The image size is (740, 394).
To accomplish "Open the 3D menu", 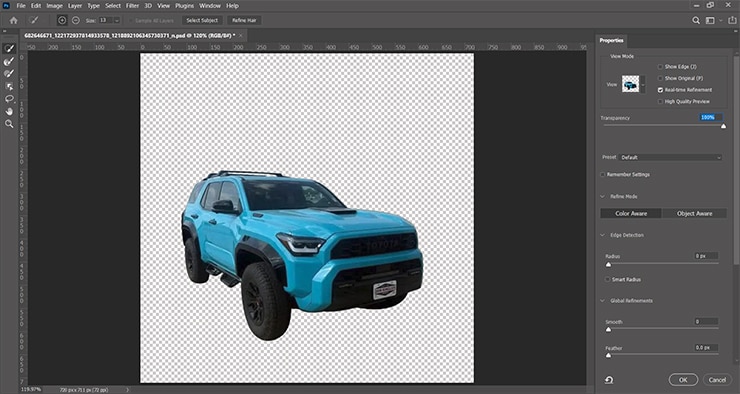I will [x=148, y=6].
